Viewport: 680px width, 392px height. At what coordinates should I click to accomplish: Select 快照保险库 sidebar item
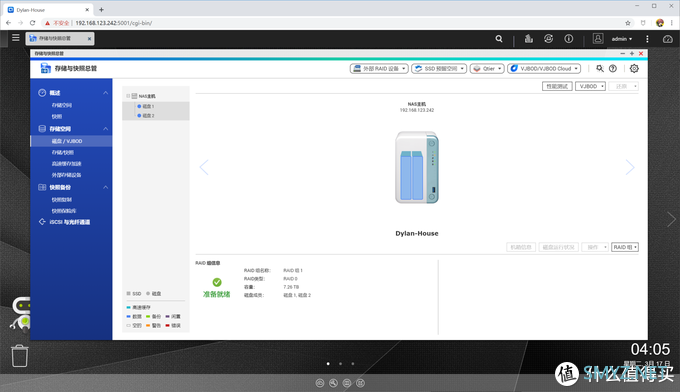click(64, 211)
